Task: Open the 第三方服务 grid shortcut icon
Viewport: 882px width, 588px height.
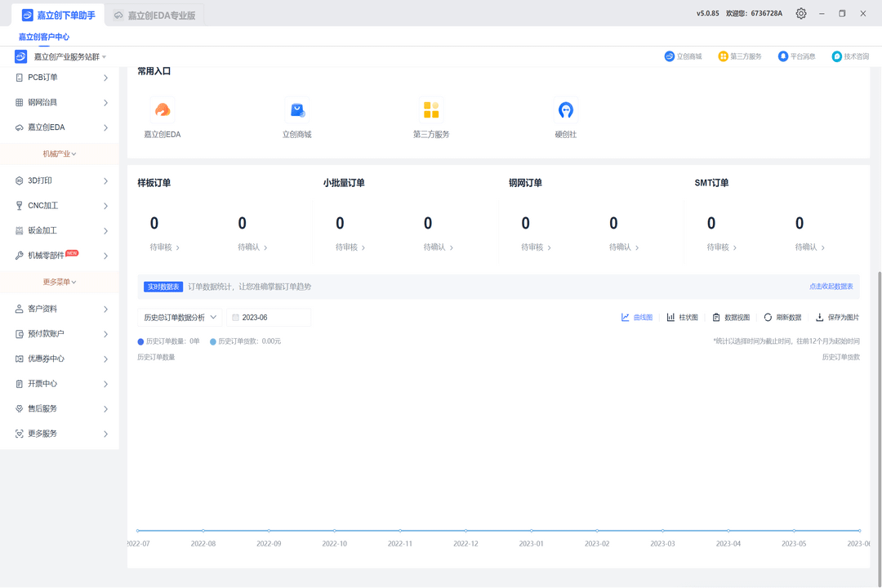Action: 431,109
